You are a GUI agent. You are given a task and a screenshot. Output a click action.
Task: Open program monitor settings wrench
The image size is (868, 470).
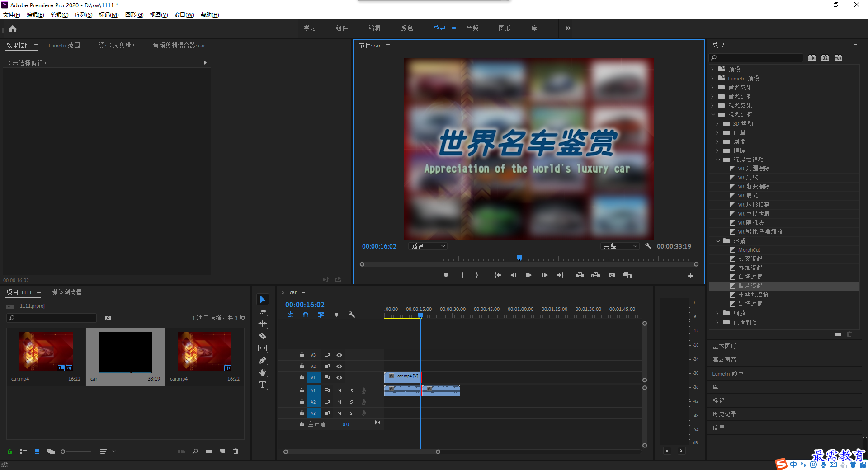(648, 246)
